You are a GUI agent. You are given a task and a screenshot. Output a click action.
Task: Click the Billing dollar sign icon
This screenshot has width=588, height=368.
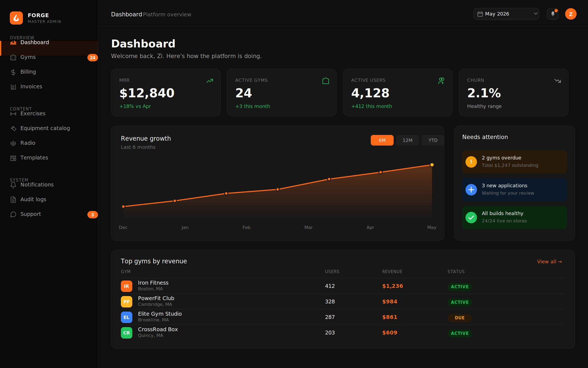(x=13, y=72)
